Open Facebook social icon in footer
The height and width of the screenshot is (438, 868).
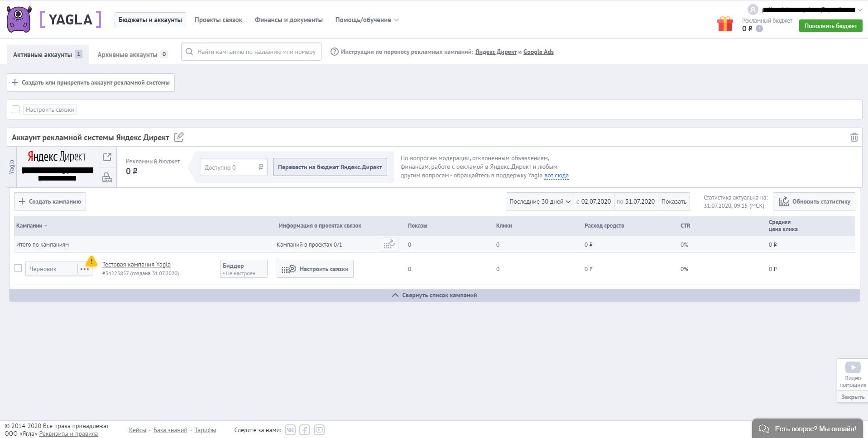coord(305,430)
